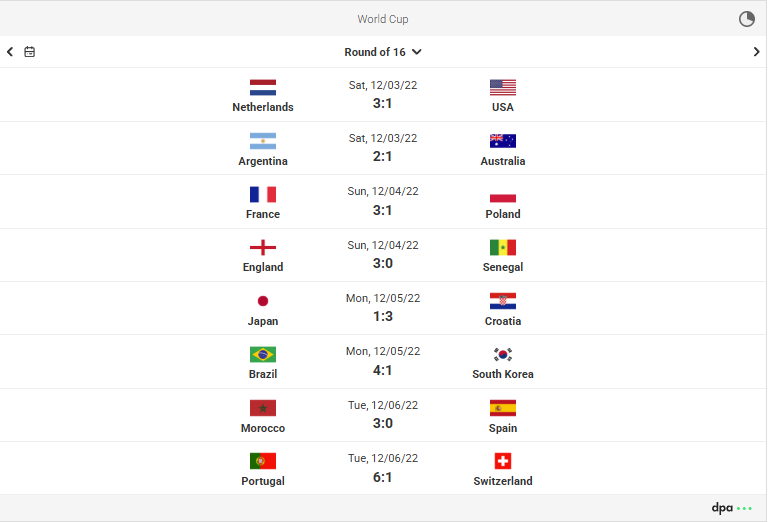
Task: Select the Brazil team name
Action: click(x=263, y=374)
